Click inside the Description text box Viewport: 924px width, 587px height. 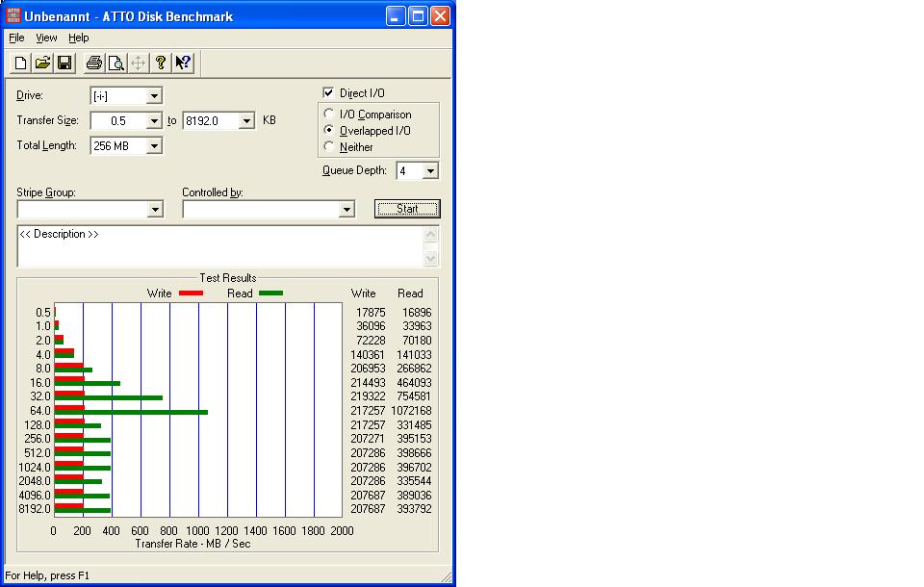(220, 246)
